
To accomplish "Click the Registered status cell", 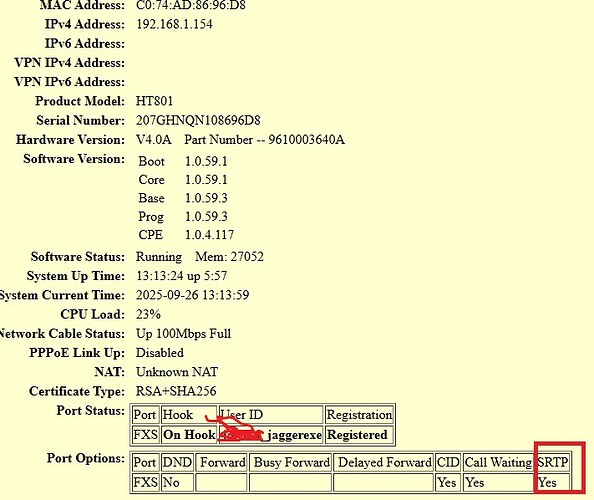I will pos(359,434).
